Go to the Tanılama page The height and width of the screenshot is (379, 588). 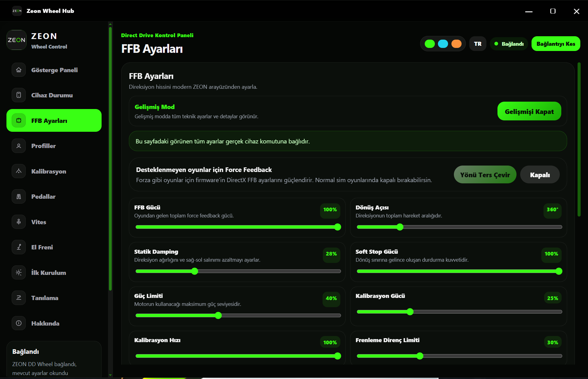(x=54, y=298)
